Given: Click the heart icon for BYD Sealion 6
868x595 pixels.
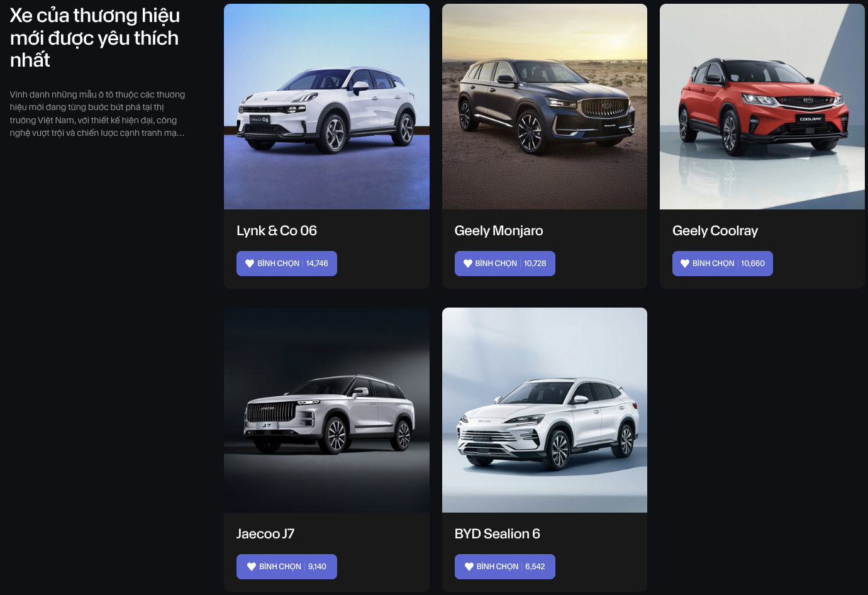Looking at the screenshot, I should [469, 567].
